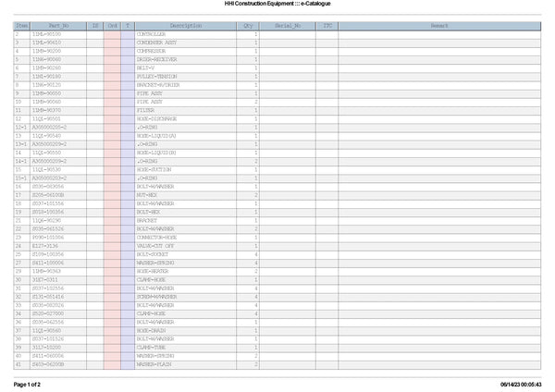Screen dimensions: 555x392
Task: Click the Part_No column header
Action: [59, 25]
